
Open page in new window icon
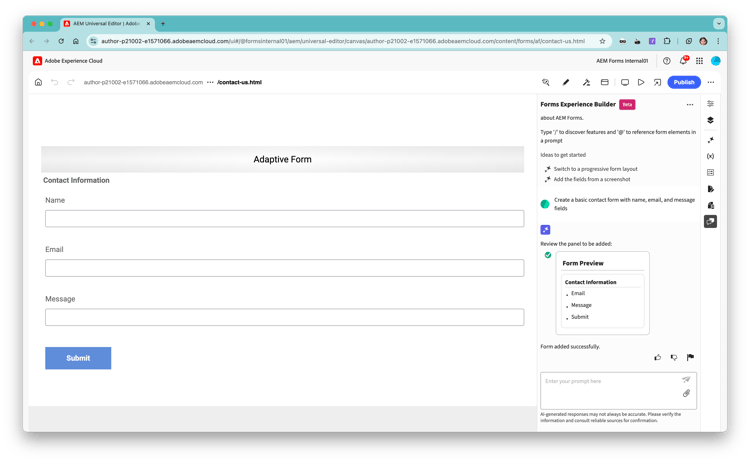click(x=657, y=82)
